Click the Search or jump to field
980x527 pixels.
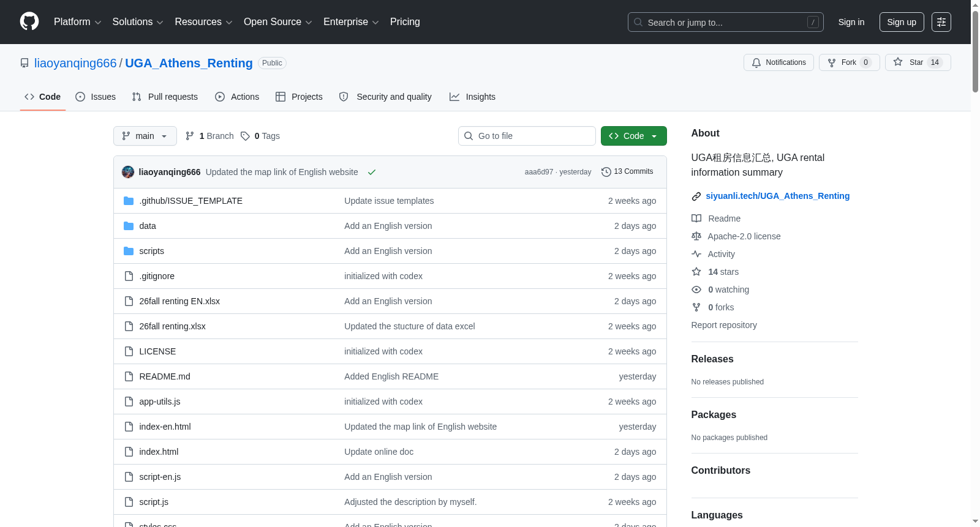pyautogui.click(x=726, y=22)
